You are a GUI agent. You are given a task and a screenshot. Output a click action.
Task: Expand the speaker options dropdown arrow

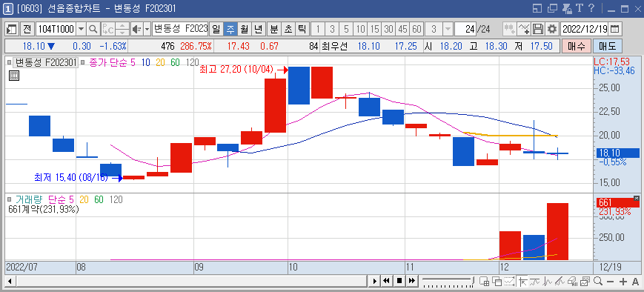[147, 29]
